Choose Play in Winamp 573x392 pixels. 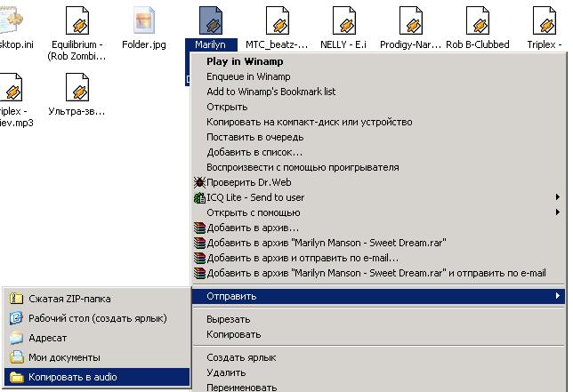coord(378,61)
